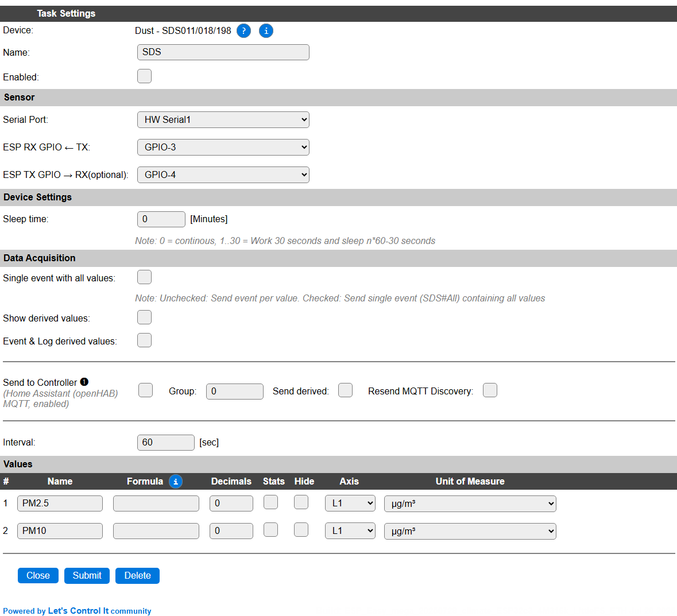677x616 pixels.
Task: Edit the PM10 value name field
Action: 60,531
